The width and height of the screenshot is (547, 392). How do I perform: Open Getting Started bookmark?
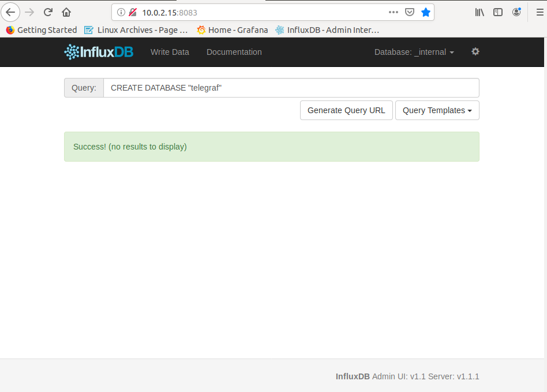[42, 30]
